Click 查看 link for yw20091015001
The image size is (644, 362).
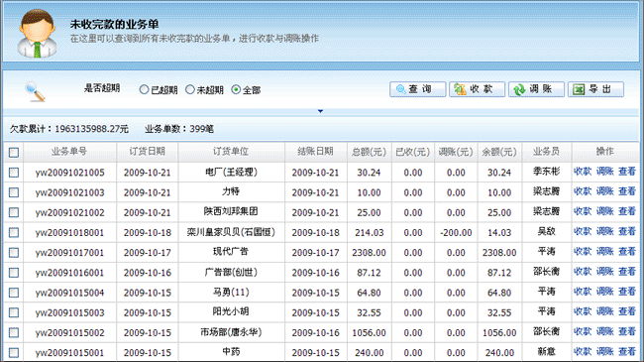(x=627, y=352)
